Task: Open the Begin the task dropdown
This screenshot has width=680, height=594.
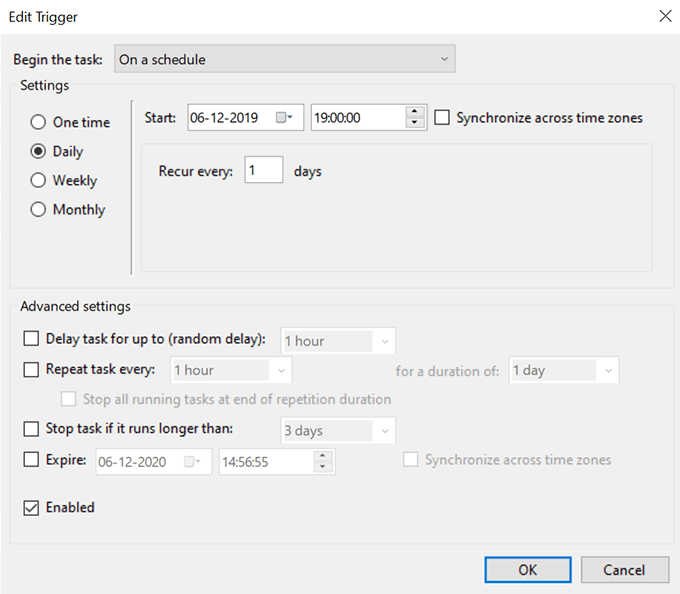Action: tap(285, 60)
